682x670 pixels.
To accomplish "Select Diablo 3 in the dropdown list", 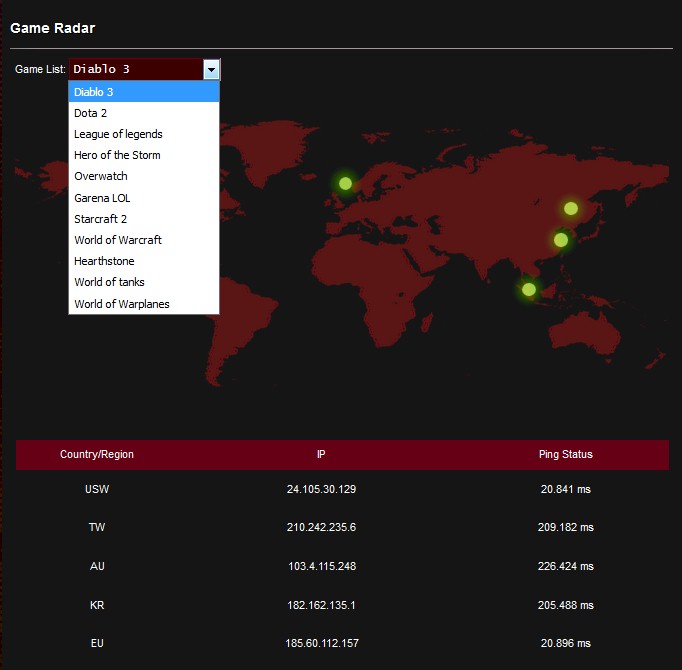I will point(144,92).
